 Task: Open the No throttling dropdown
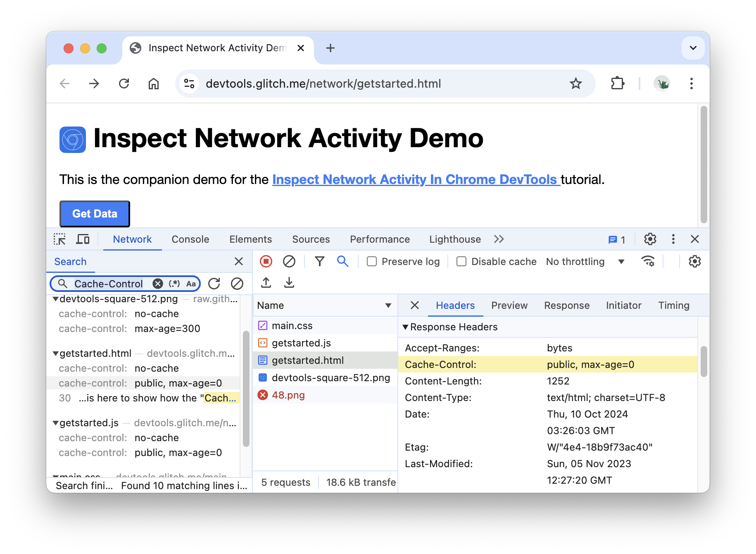pos(585,262)
